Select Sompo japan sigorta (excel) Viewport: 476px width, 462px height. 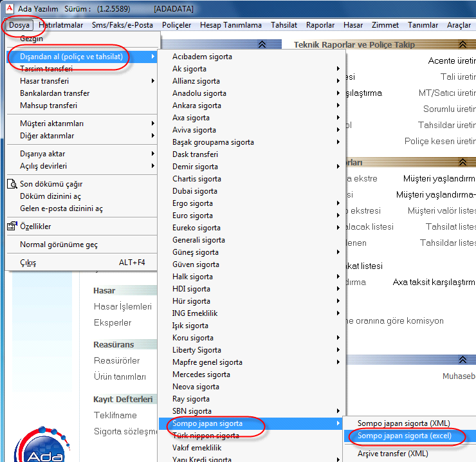point(405,436)
